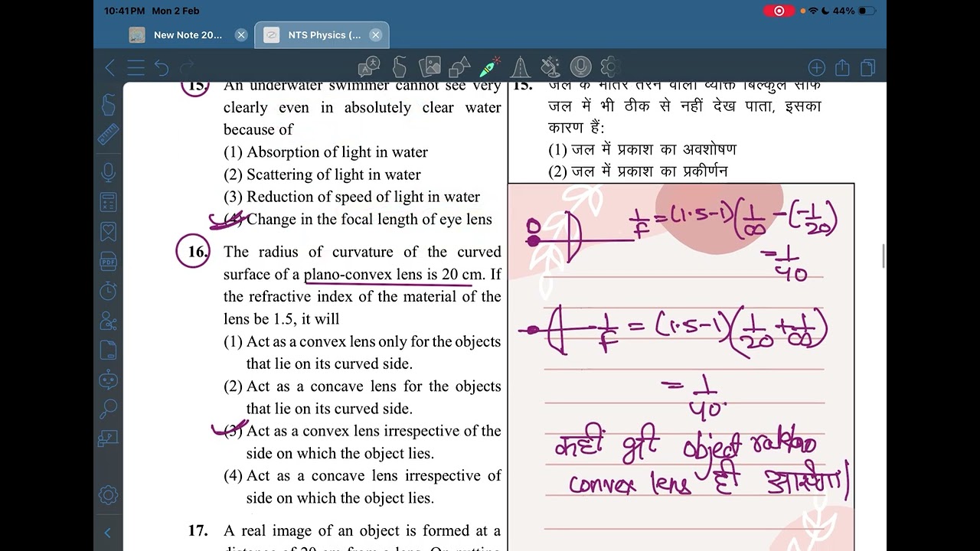This screenshot has width=980, height=551.
Task: Tap the 10:41 PM clock in status bar
Action: point(124,11)
